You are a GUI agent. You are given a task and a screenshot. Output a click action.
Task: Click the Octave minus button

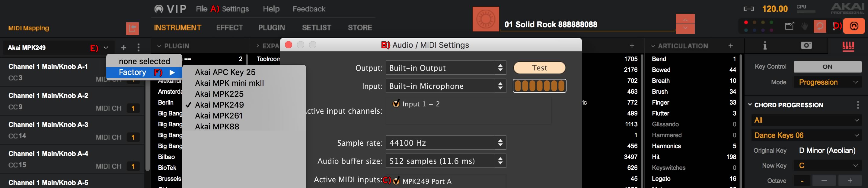click(824, 180)
